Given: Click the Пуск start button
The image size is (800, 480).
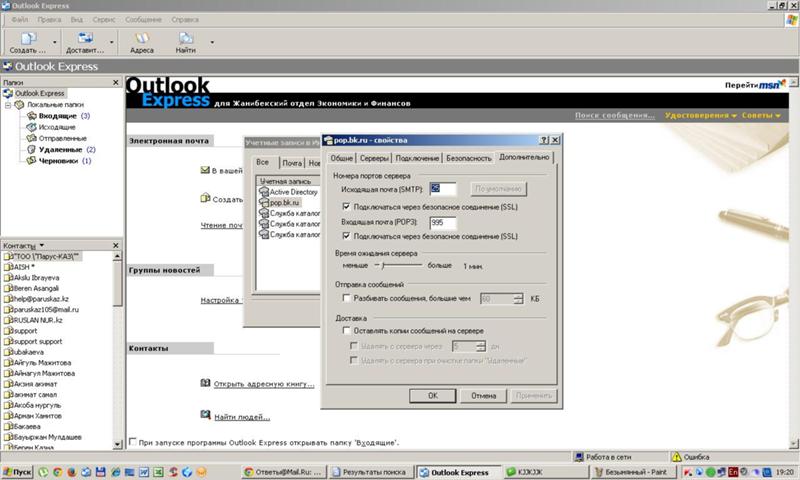Looking at the screenshot, I should tap(17, 472).
